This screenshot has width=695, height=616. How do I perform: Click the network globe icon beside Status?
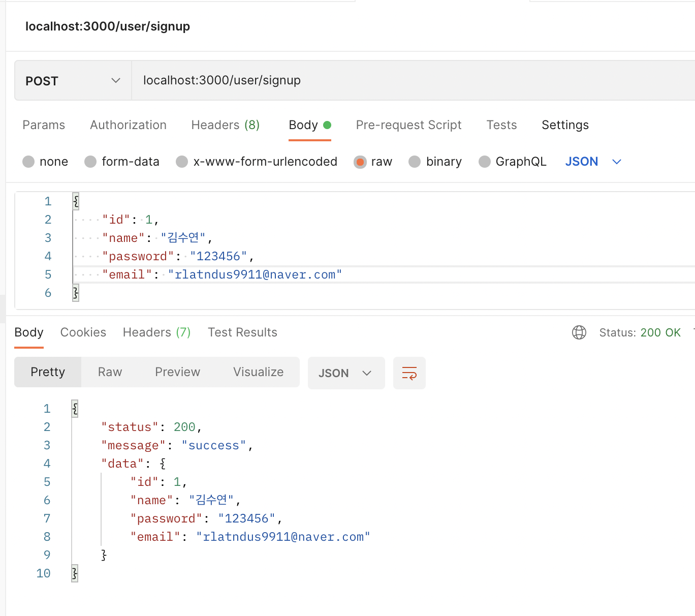[x=579, y=332]
